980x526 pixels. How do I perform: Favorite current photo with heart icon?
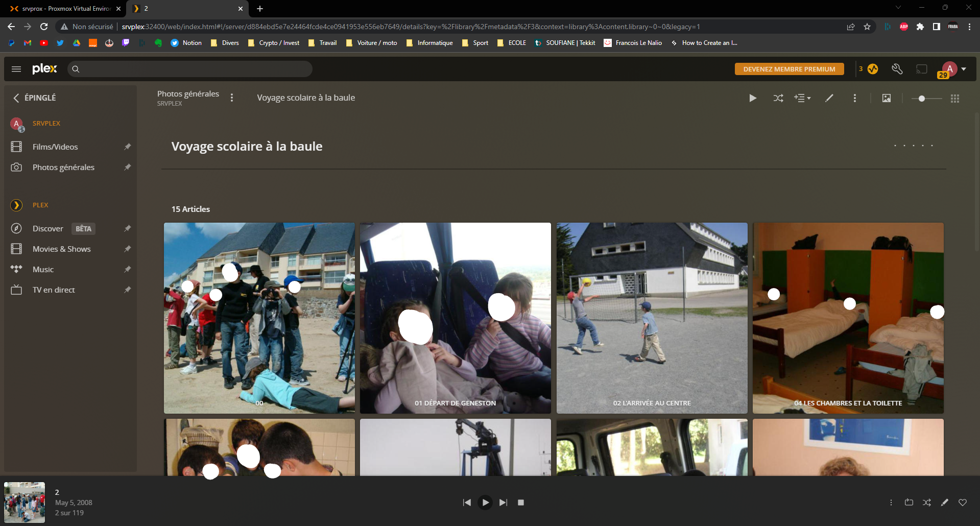click(x=963, y=503)
